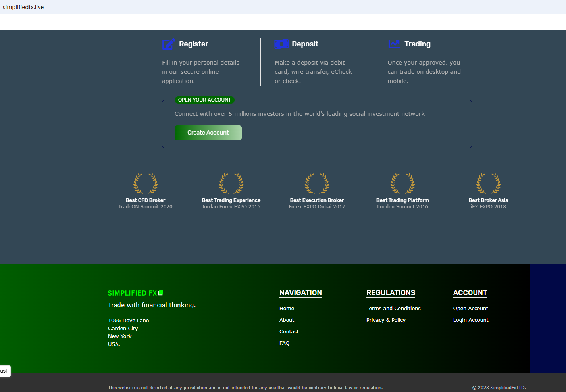Click the Register pencil-edit icon

(x=168, y=44)
